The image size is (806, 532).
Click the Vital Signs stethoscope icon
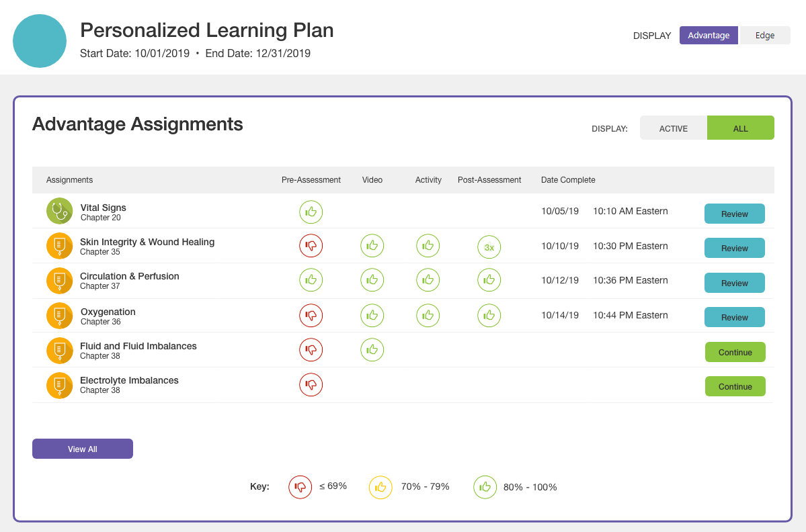tap(59, 212)
